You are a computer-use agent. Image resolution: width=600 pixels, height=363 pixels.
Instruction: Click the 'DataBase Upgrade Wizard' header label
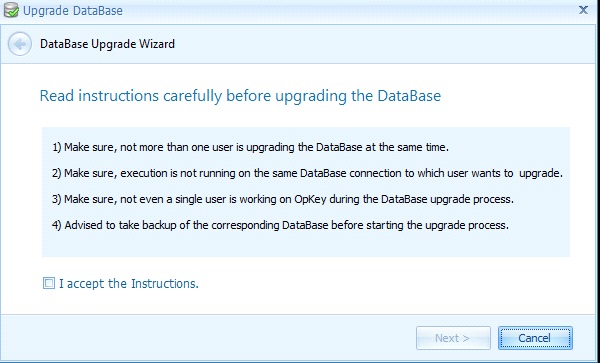[108, 44]
